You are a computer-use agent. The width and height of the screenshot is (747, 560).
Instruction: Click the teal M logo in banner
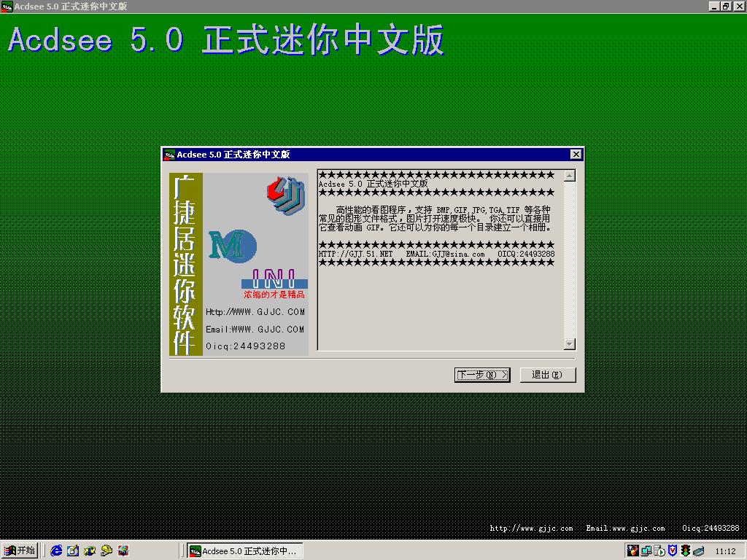233,246
